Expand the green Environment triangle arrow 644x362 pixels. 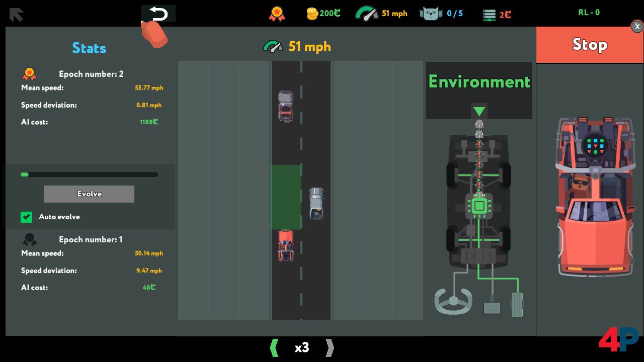click(479, 111)
